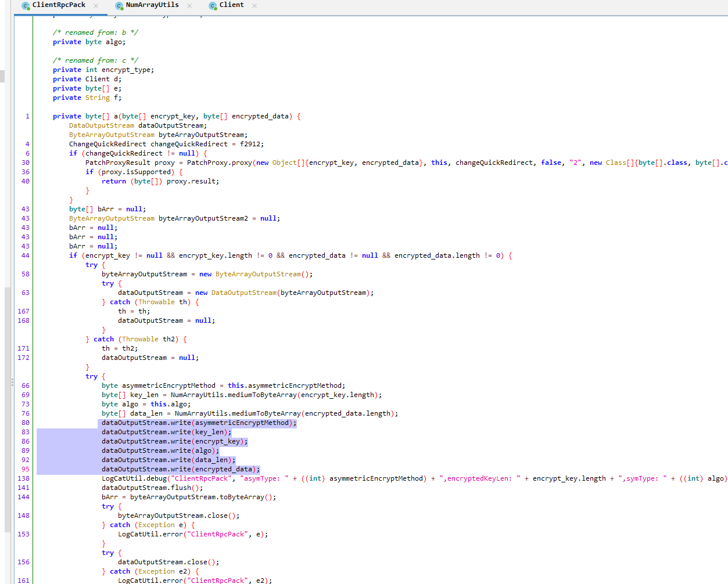Close the Client tab

click(254, 6)
